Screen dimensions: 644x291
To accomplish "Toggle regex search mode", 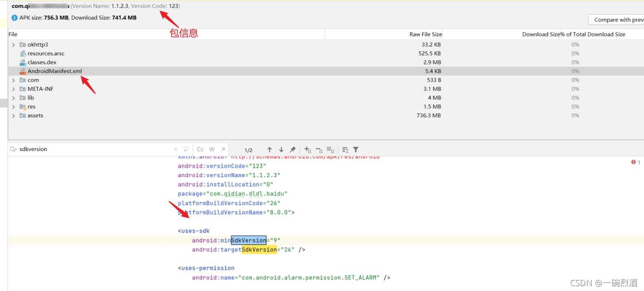I will tap(222, 149).
